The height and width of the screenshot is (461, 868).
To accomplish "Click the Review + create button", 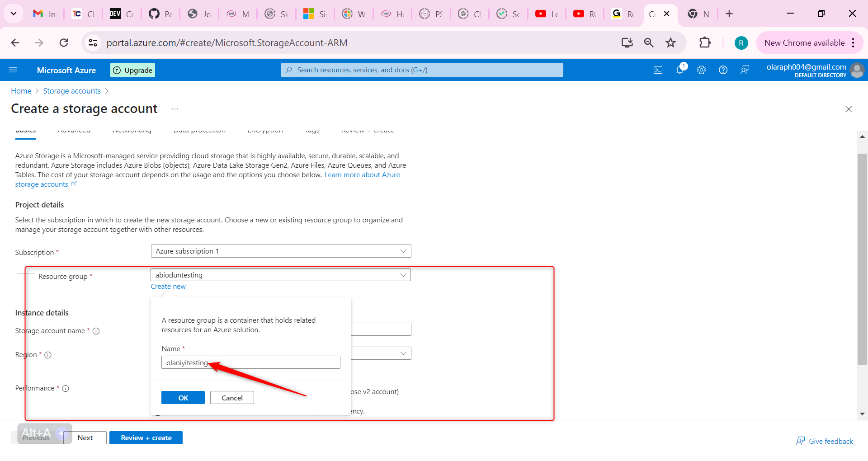I will tap(146, 438).
